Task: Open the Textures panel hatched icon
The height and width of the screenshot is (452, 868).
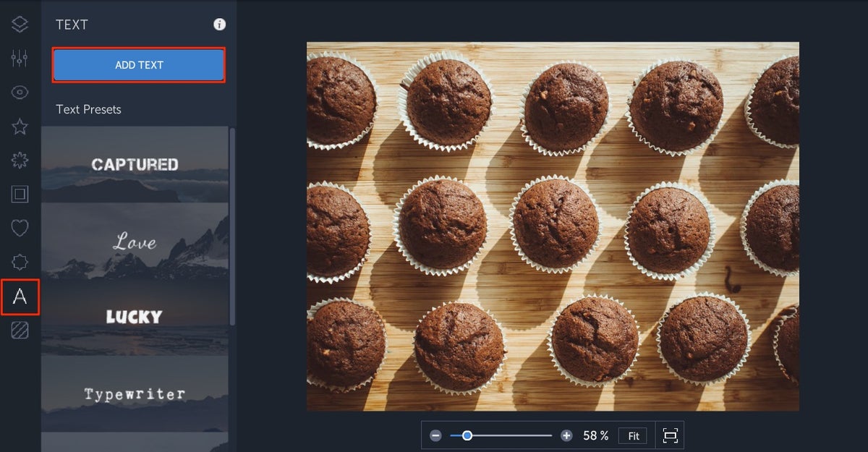Action: (x=20, y=331)
